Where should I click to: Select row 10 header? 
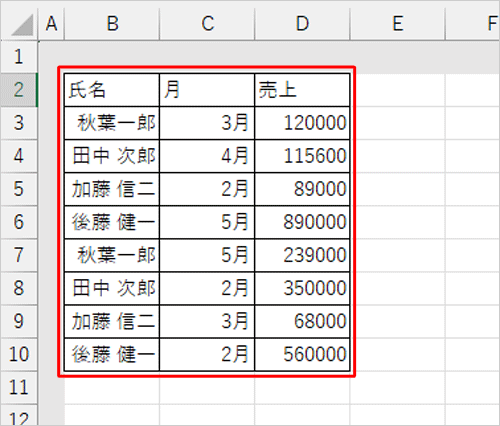pyautogui.click(x=19, y=354)
